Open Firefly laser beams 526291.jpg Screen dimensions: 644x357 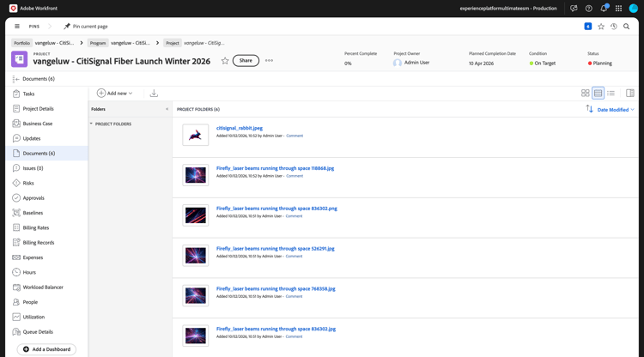pos(275,249)
